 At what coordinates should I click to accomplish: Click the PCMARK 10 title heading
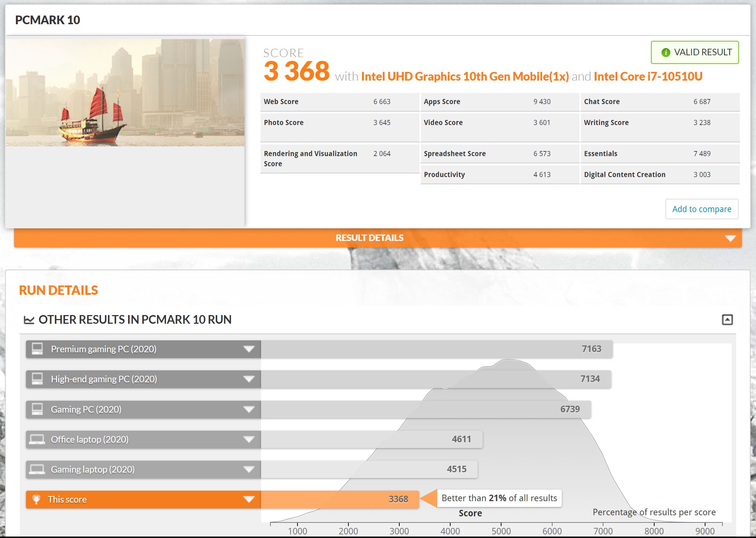point(48,20)
